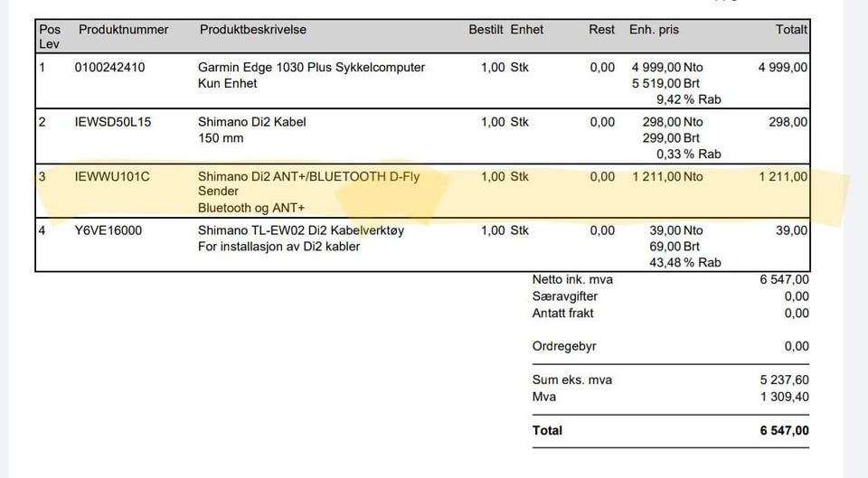Image resolution: width=868 pixels, height=478 pixels.
Task: Click the Enh. pris column header
Action: pos(654,30)
